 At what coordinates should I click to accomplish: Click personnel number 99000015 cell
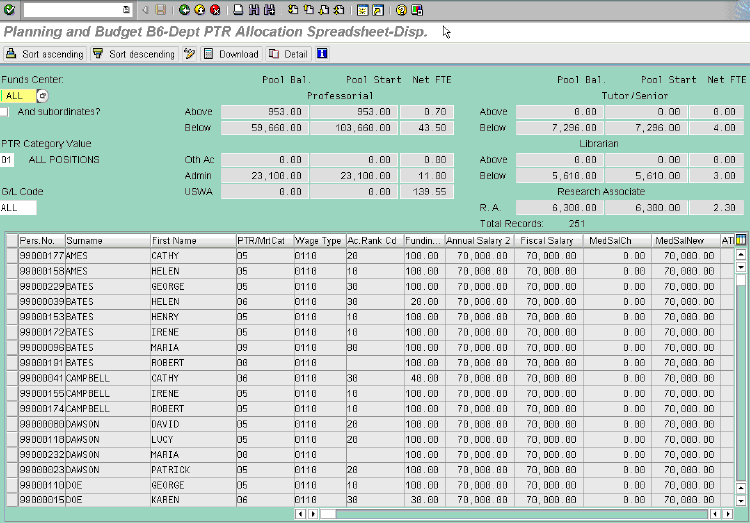pos(42,500)
